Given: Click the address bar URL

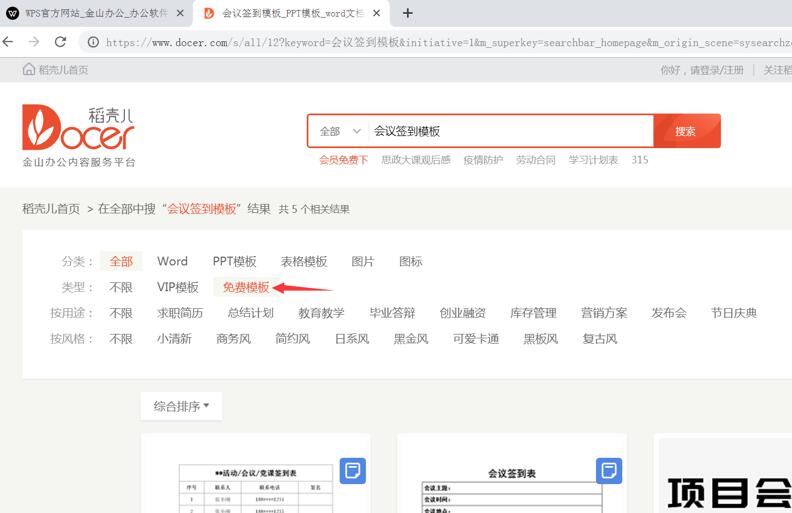Looking at the screenshot, I should (447, 43).
